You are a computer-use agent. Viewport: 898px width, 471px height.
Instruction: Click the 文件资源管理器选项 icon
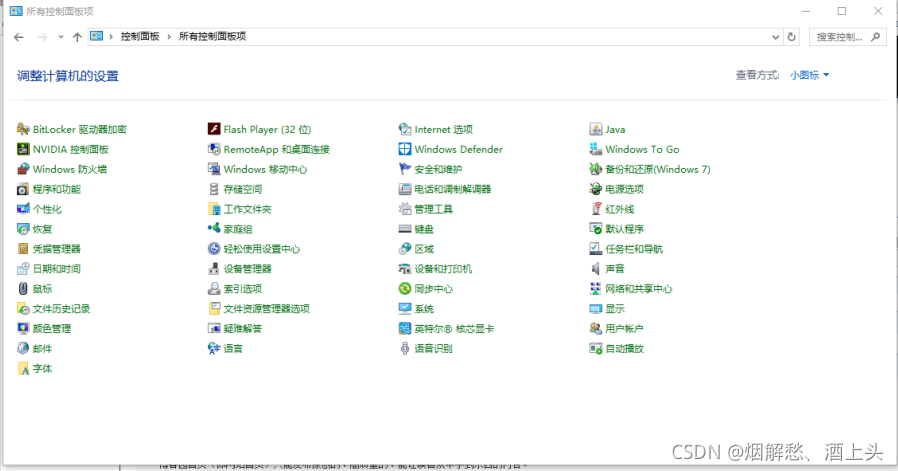click(x=214, y=309)
